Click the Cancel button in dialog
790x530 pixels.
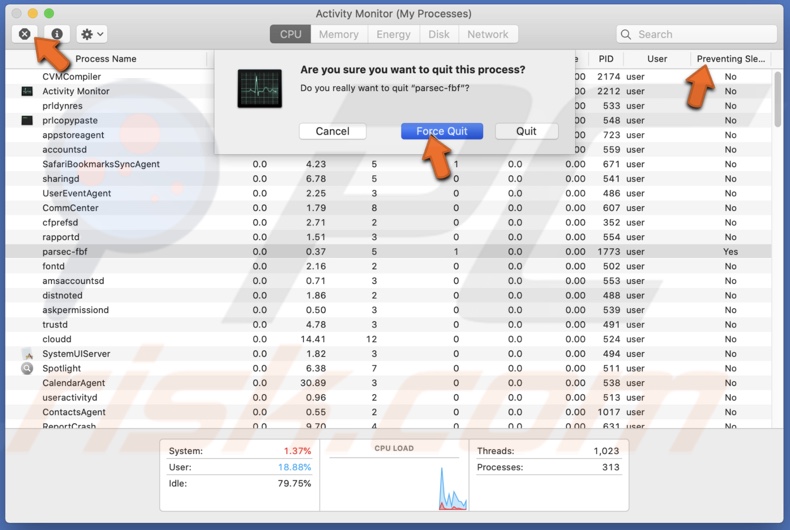pyautogui.click(x=333, y=131)
